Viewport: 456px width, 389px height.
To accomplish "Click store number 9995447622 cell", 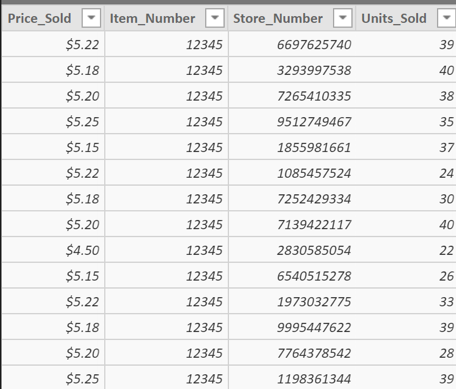I will 292,327.
